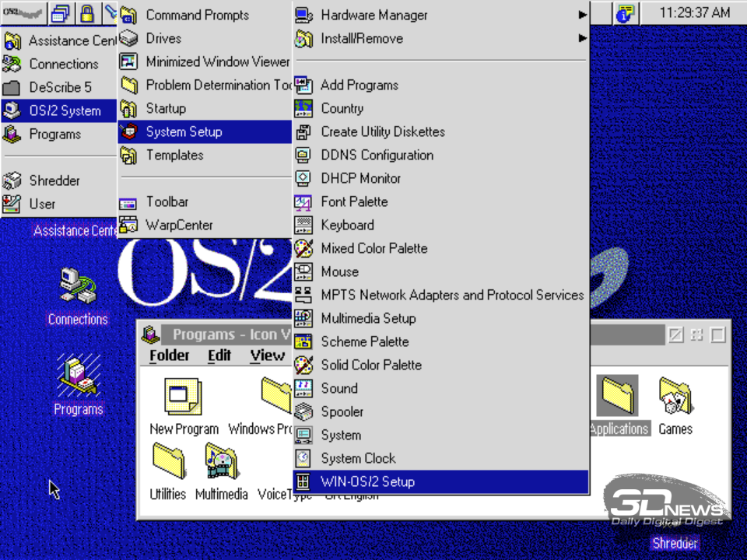Open the Font Palette
Image resolution: width=747 pixels, height=560 pixels.
pyautogui.click(x=440, y=201)
